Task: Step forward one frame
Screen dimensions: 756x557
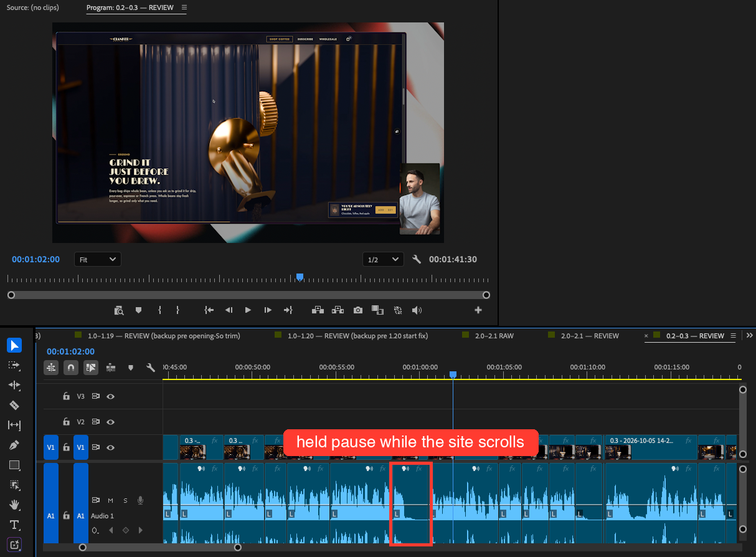Action: pyautogui.click(x=268, y=310)
